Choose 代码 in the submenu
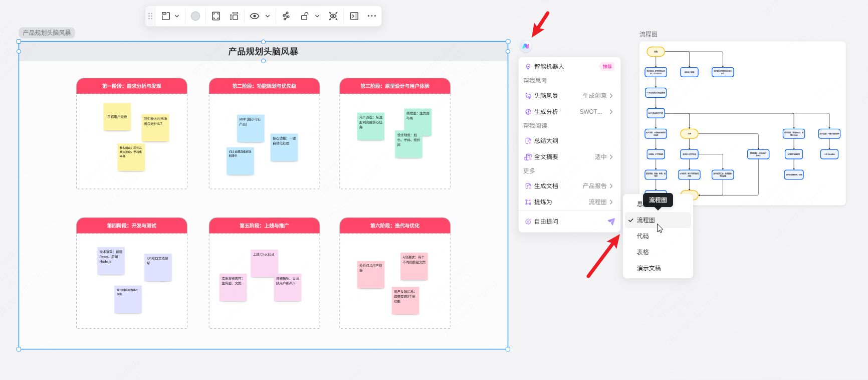Image resolution: width=868 pixels, height=380 pixels. coord(658,236)
